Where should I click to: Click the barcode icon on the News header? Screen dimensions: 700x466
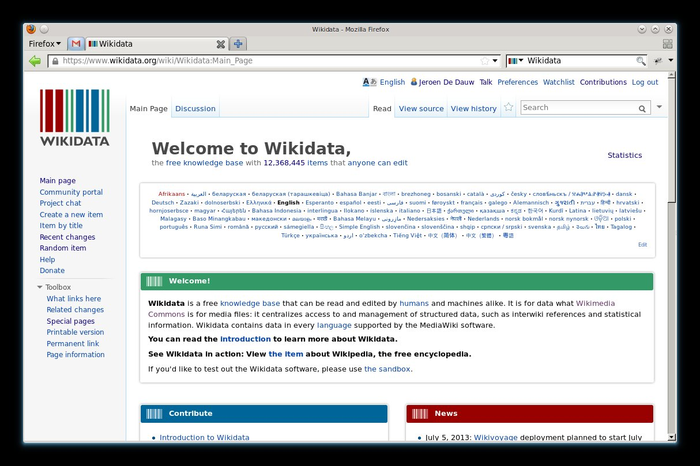coord(420,414)
